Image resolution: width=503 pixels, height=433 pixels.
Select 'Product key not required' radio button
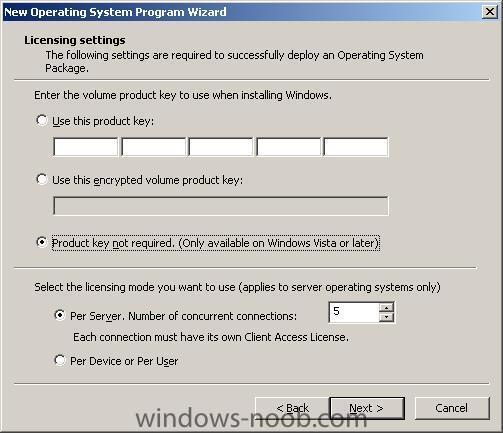[42, 242]
